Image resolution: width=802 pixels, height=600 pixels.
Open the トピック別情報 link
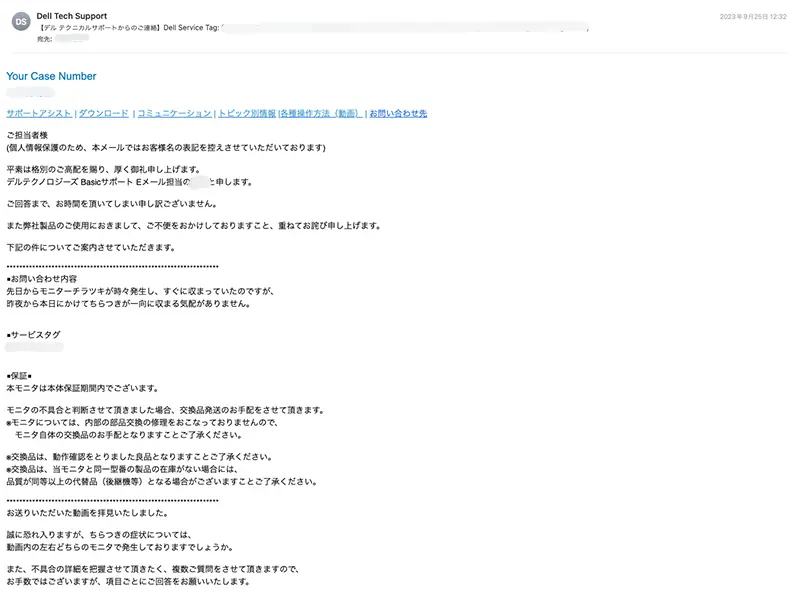point(247,114)
